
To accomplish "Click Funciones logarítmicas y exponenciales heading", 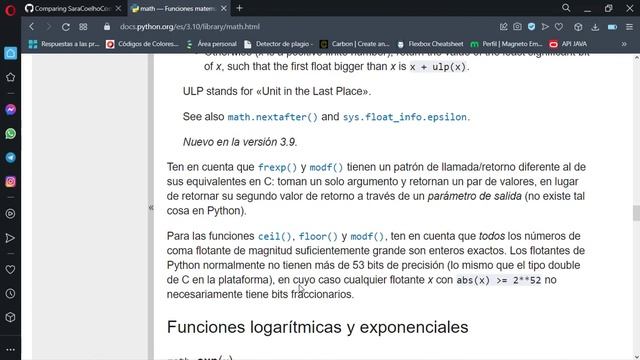I will coord(318,327).
